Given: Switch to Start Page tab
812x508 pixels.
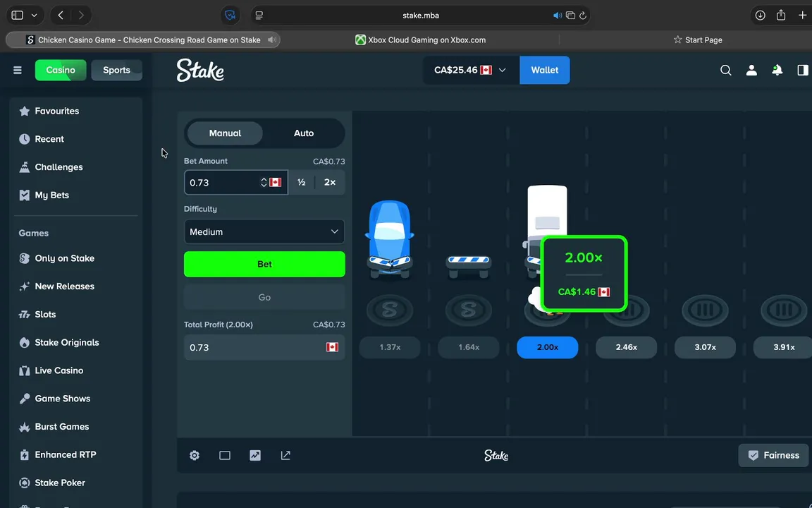Looking at the screenshot, I should coord(697,40).
